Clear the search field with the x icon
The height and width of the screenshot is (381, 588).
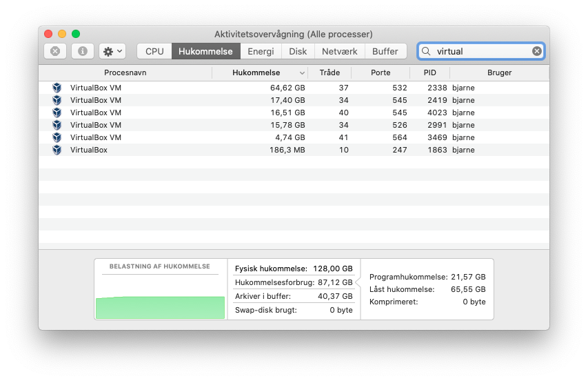pos(536,51)
